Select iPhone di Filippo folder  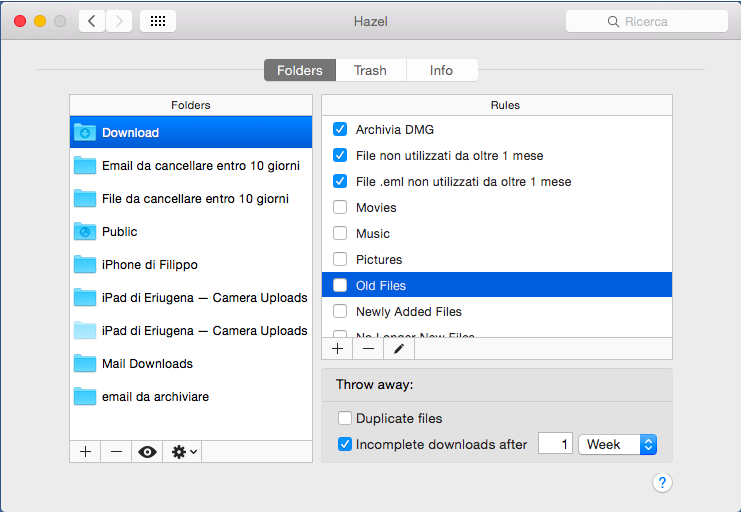(191, 265)
